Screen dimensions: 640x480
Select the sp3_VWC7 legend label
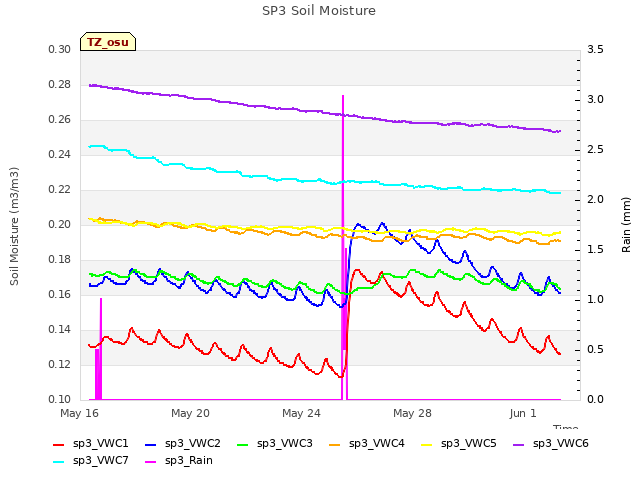coord(100,461)
